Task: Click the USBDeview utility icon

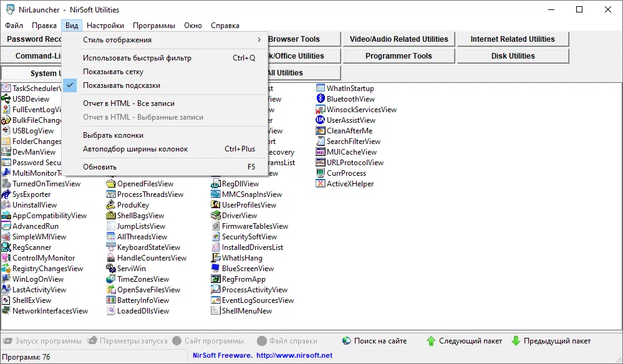Action: pyautogui.click(x=6, y=99)
